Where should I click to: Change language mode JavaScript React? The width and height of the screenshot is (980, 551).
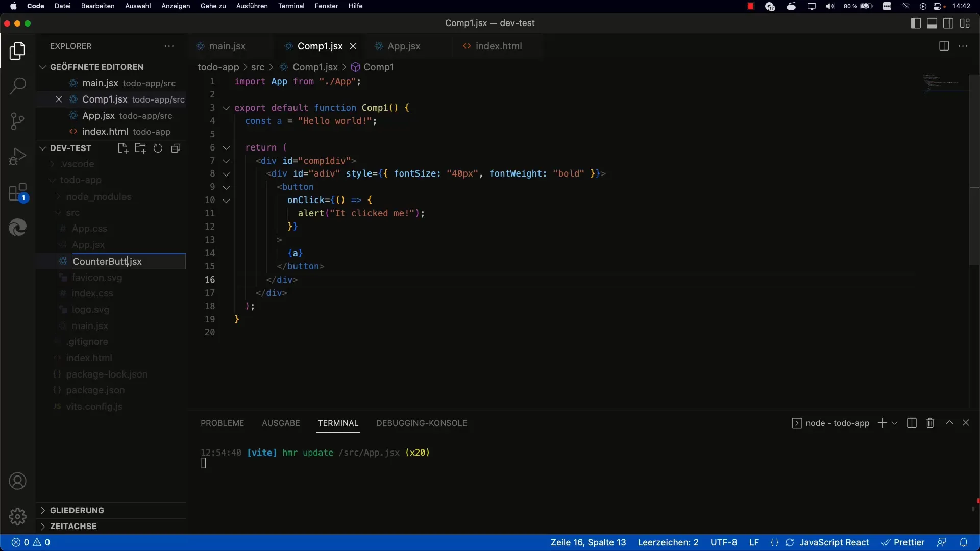(x=834, y=542)
